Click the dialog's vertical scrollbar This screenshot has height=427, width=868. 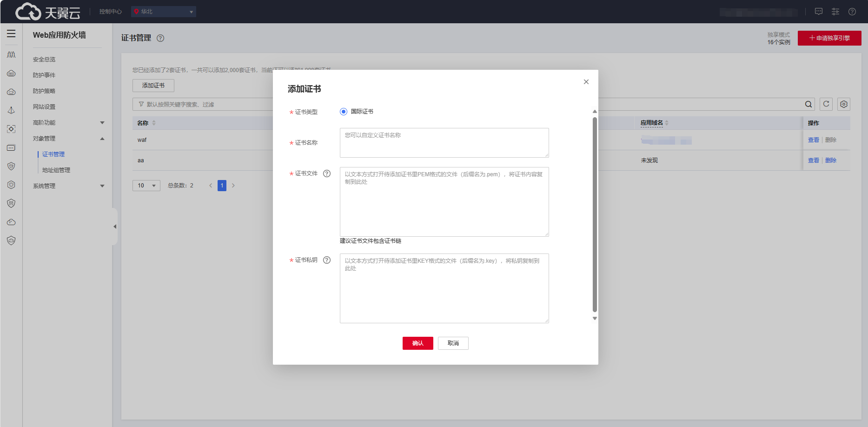click(x=595, y=214)
